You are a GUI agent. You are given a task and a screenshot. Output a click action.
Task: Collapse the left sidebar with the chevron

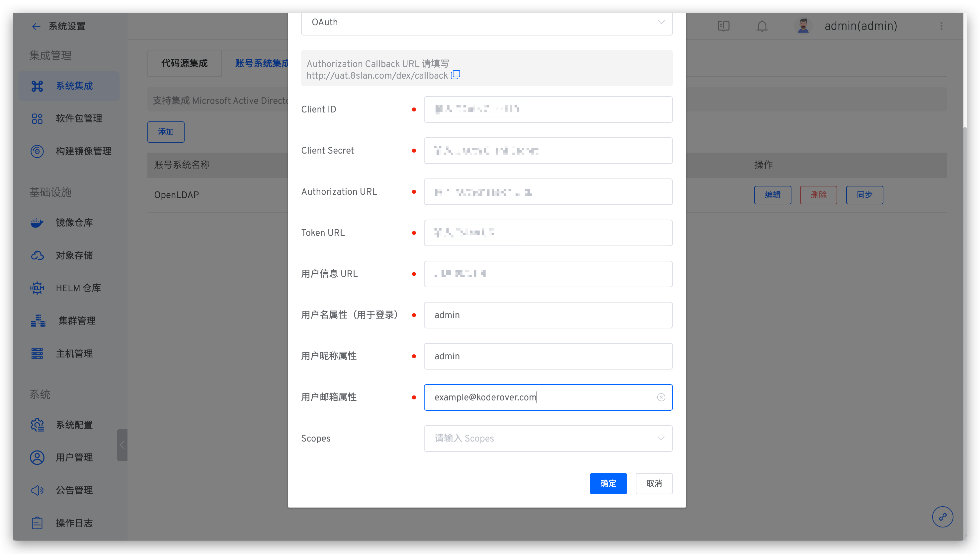pyautogui.click(x=122, y=445)
